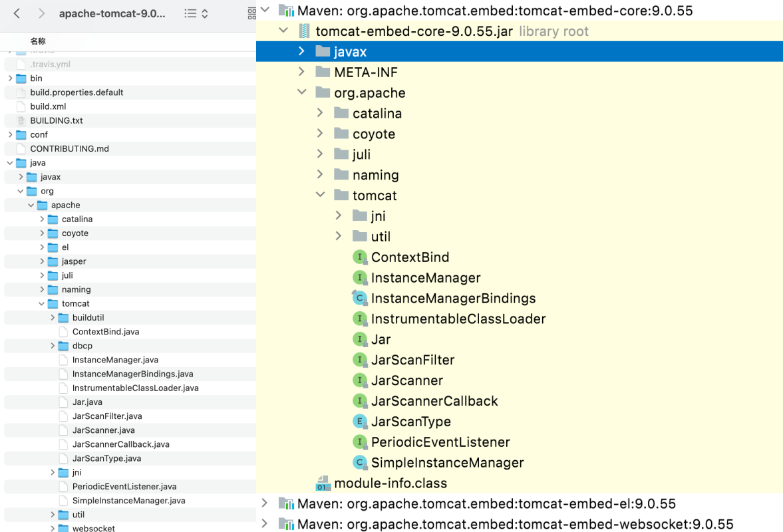Viewport: 783px width, 532px height.
Task: Open the list view options selector
Action: (196, 13)
